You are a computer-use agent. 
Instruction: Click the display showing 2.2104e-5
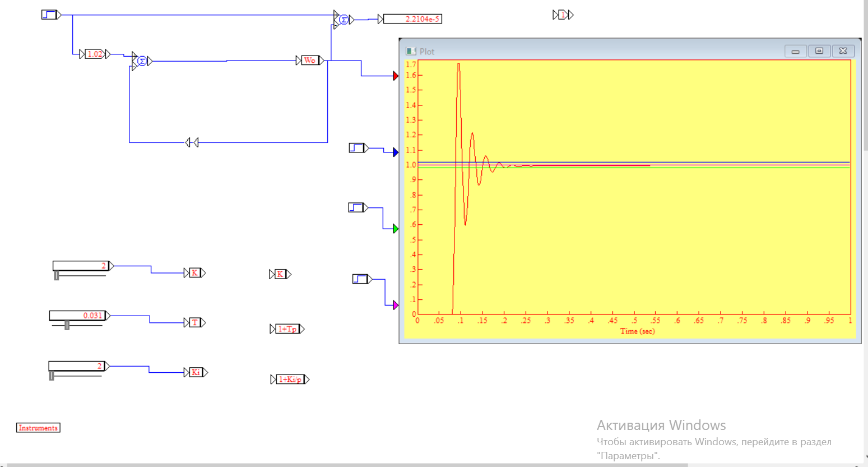click(x=412, y=19)
